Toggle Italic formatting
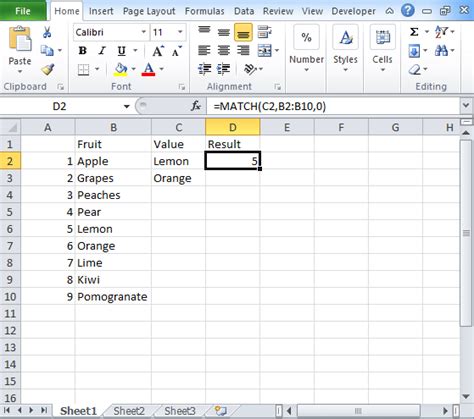The height and width of the screenshot is (419, 474). (102, 51)
